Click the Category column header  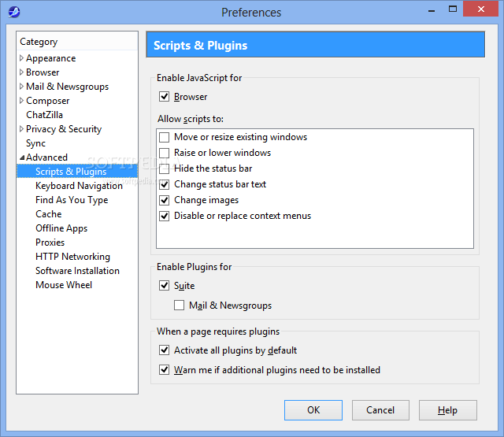tap(77, 42)
